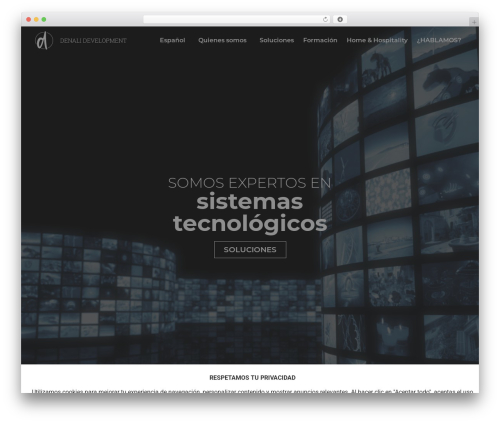Open a new tab with the plus icon

click(x=474, y=22)
